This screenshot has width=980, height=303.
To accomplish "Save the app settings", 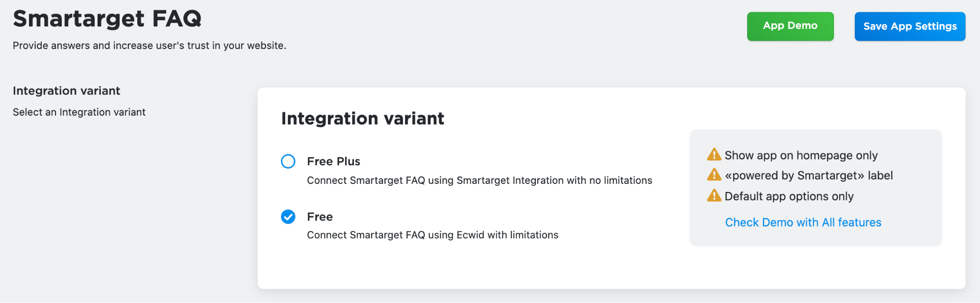I will pyautogui.click(x=910, y=26).
